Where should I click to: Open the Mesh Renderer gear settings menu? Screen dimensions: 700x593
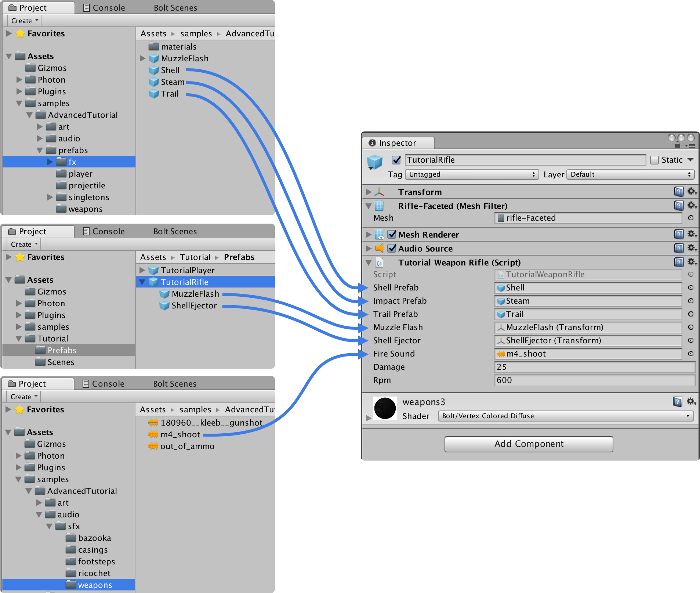(692, 234)
